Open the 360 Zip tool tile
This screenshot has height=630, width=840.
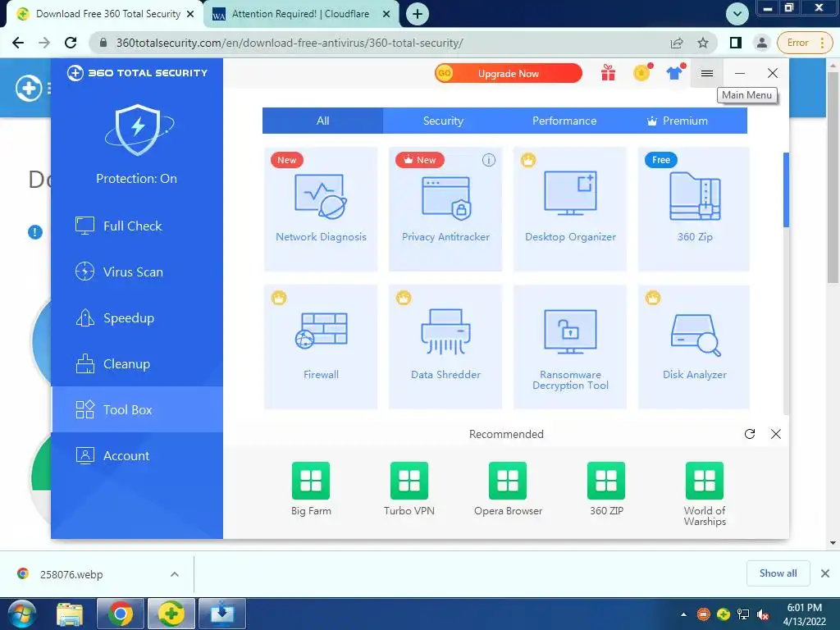pos(694,209)
